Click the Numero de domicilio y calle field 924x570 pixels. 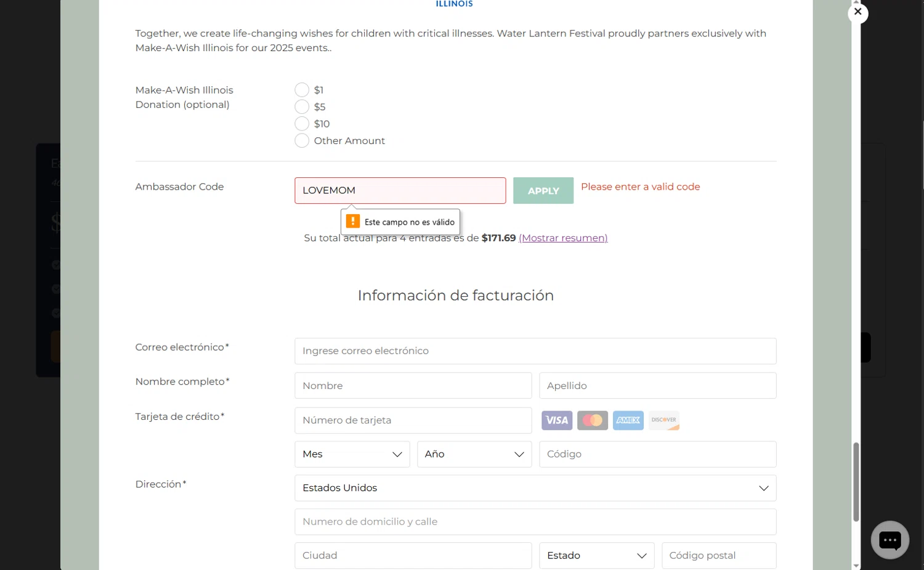[535, 522]
